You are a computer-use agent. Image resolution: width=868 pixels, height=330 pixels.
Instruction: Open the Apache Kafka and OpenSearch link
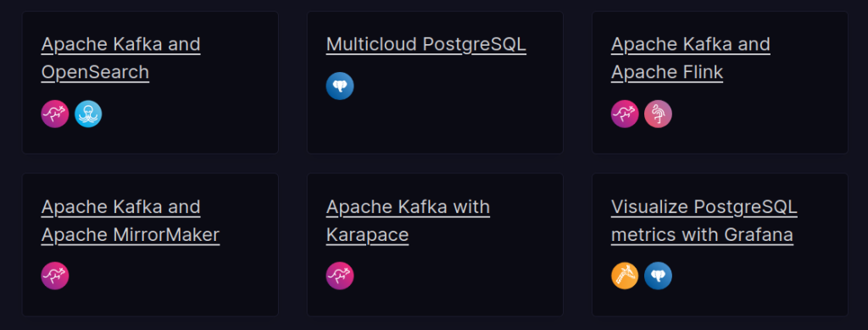(x=120, y=59)
